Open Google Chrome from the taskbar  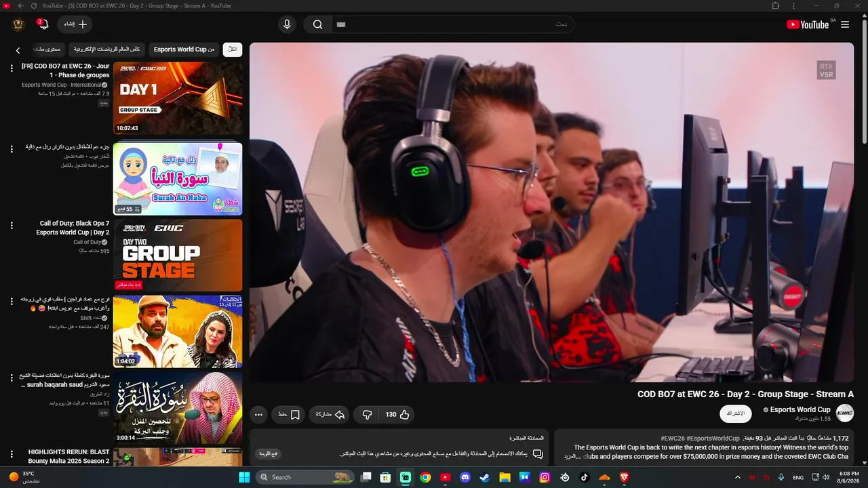(x=425, y=477)
